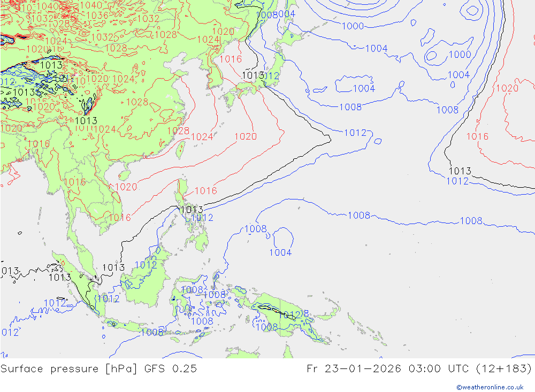The height and width of the screenshot is (392, 535).
Task: Click the red 1016 label in the eastern Pacific
Action: (x=477, y=137)
